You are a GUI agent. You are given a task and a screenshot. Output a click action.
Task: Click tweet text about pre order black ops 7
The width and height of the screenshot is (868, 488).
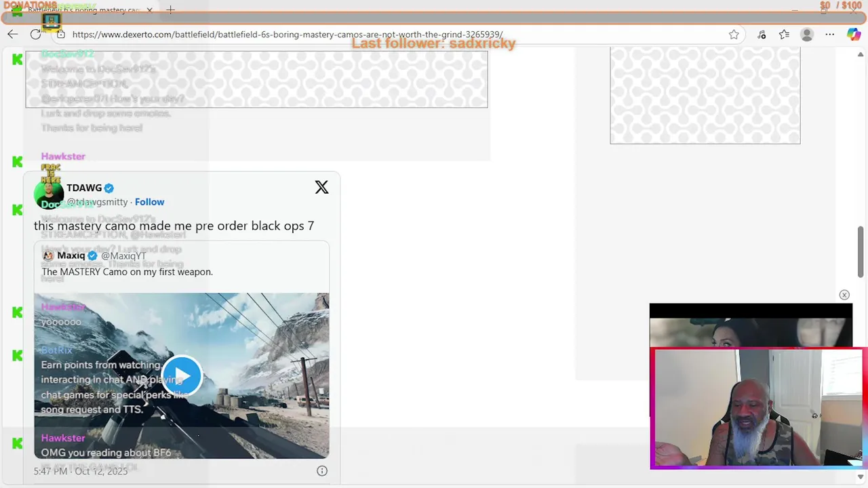coord(174,226)
